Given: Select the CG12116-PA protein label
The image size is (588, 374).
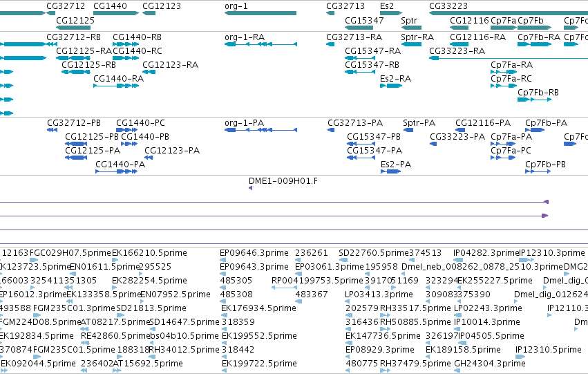Looking at the screenshot, I should [483, 122].
